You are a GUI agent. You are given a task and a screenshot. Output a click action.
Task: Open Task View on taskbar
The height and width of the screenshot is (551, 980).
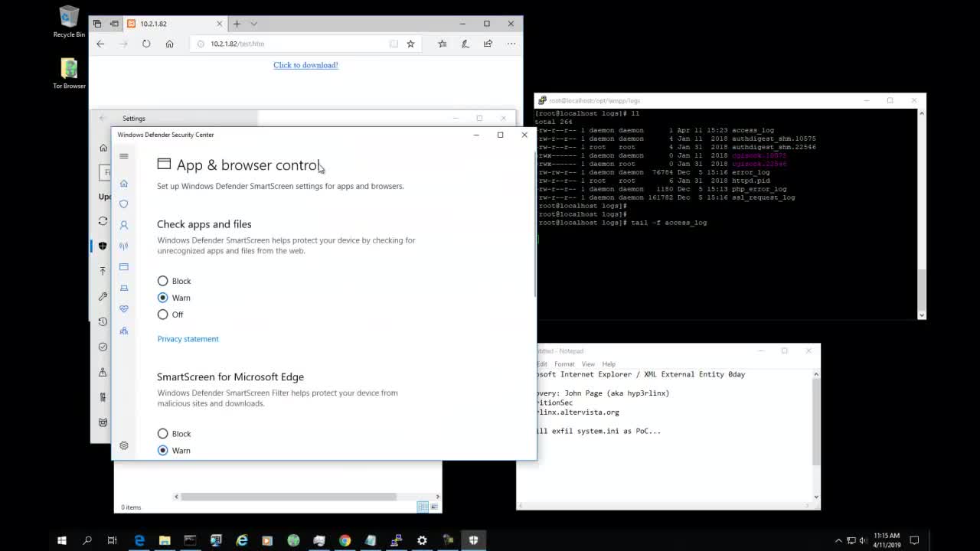click(112, 540)
